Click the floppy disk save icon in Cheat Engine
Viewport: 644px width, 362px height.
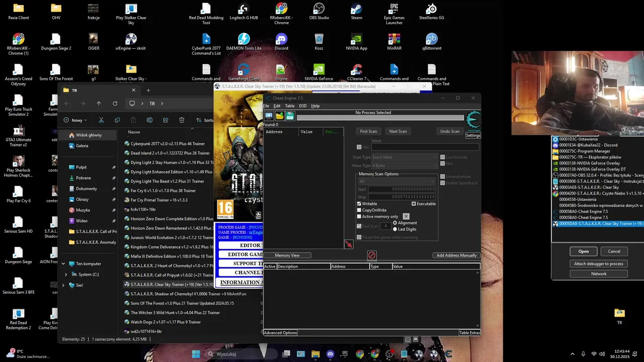(x=290, y=116)
